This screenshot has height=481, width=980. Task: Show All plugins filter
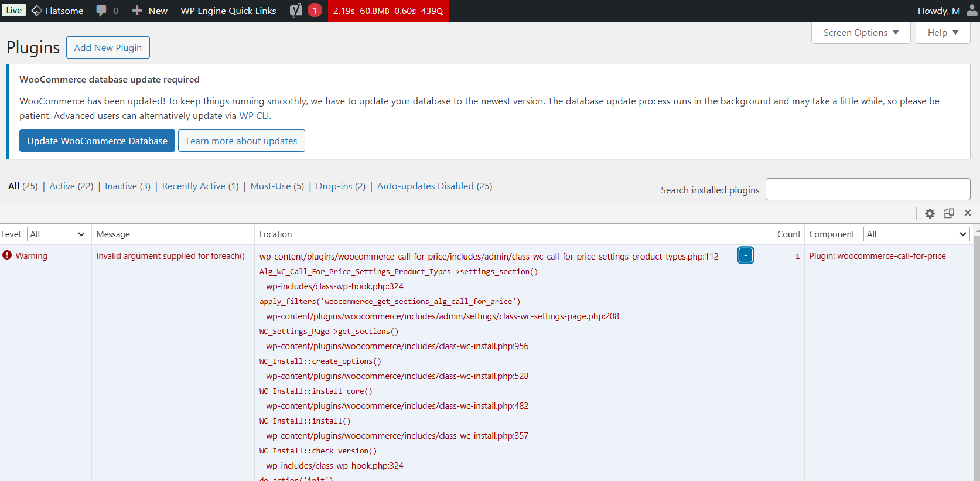[x=14, y=186]
